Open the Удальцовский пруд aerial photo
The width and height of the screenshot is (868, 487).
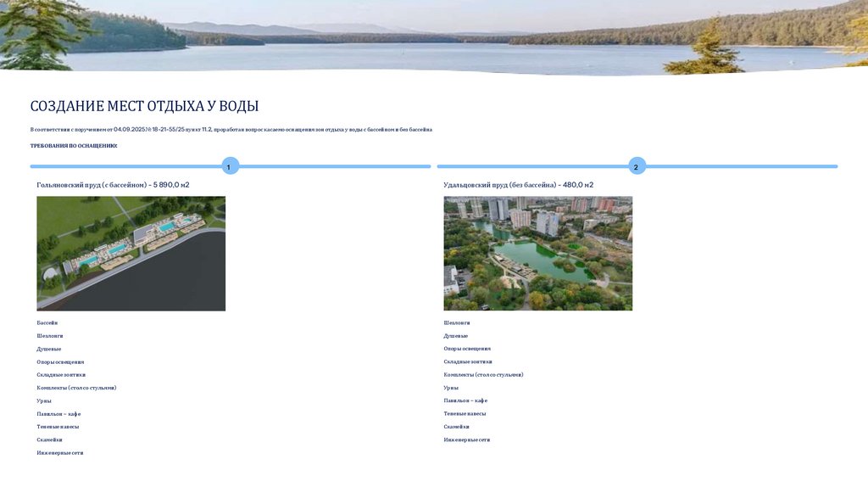pyautogui.click(x=538, y=253)
